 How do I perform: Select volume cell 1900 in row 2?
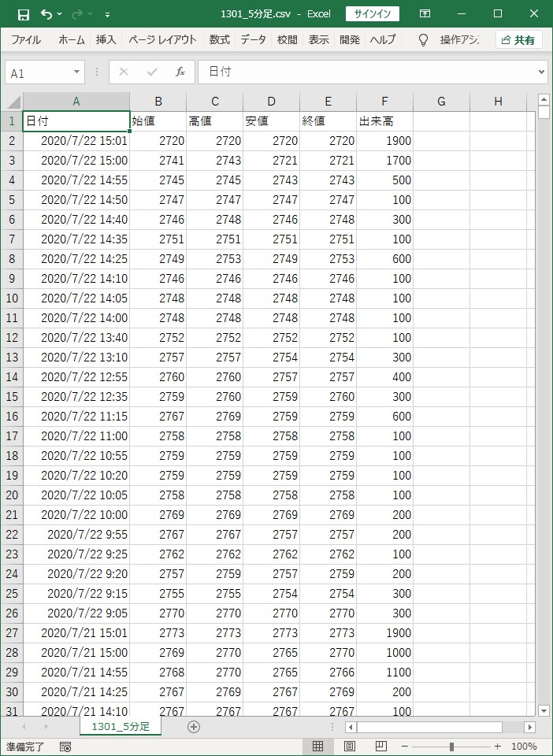tap(384, 141)
